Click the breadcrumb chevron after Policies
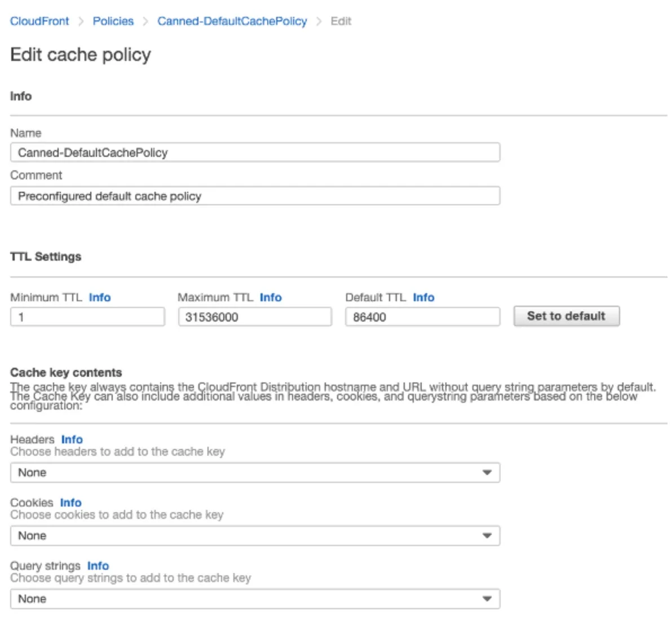 (x=145, y=21)
